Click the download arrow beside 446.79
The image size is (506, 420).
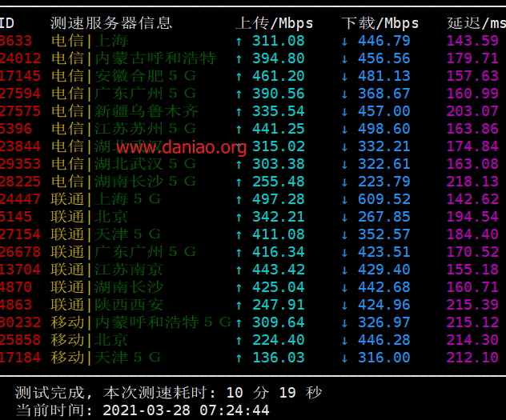[x=344, y=42]
